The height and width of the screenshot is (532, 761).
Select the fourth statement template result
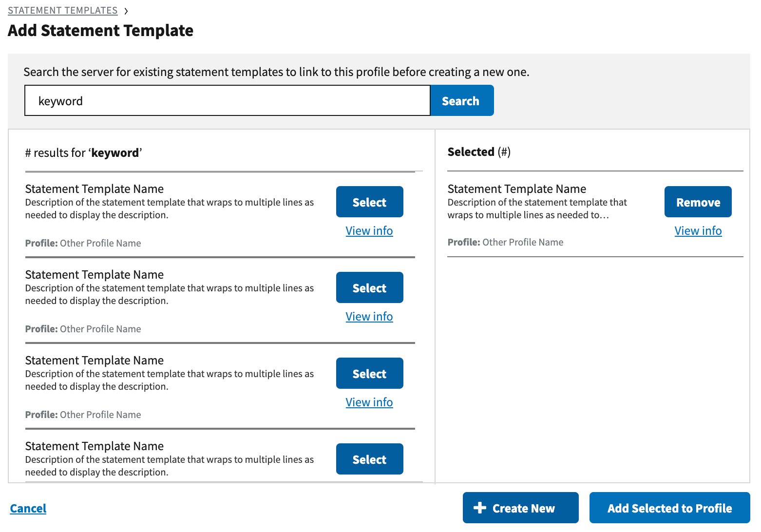(369, 459)
